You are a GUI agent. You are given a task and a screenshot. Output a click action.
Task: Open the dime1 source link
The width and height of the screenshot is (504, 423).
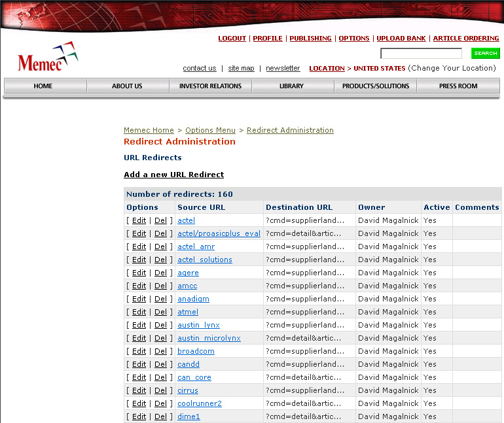189,416
